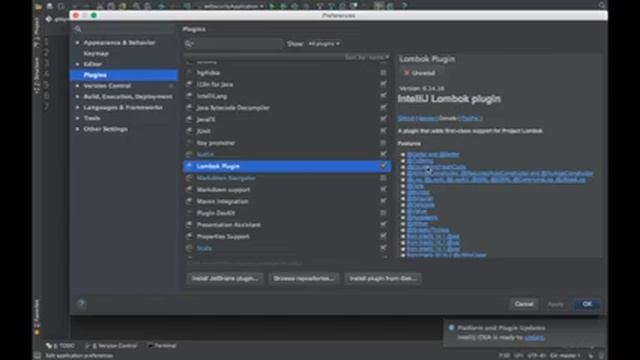
Task: Click the Key promoter plugin icon
Action: coord(189,143)
